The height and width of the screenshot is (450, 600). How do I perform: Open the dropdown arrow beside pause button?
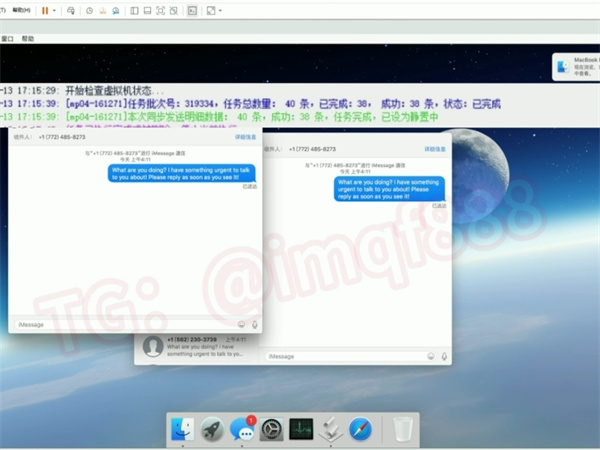click(x=56, y=10)
